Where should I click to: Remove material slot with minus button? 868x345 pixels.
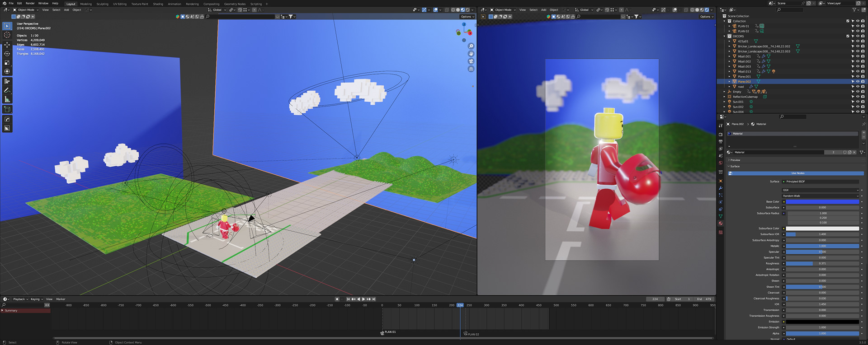(x=863, y=138)
